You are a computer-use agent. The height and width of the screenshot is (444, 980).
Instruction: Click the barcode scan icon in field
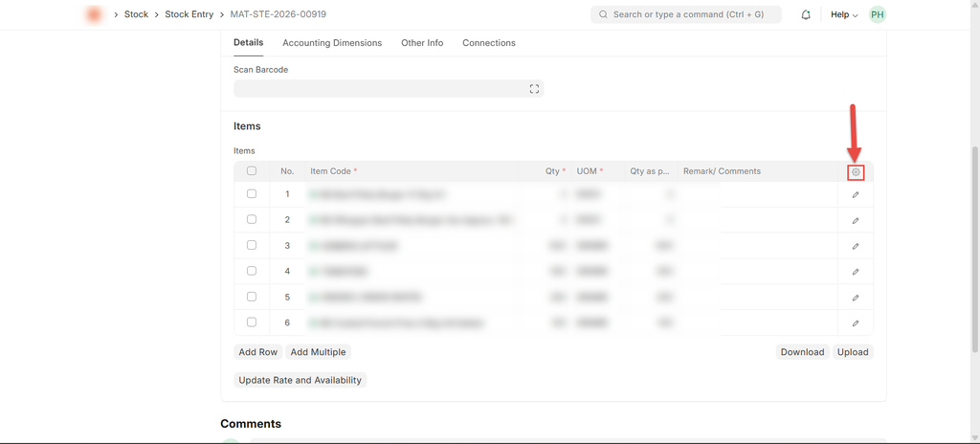(534, 89)
